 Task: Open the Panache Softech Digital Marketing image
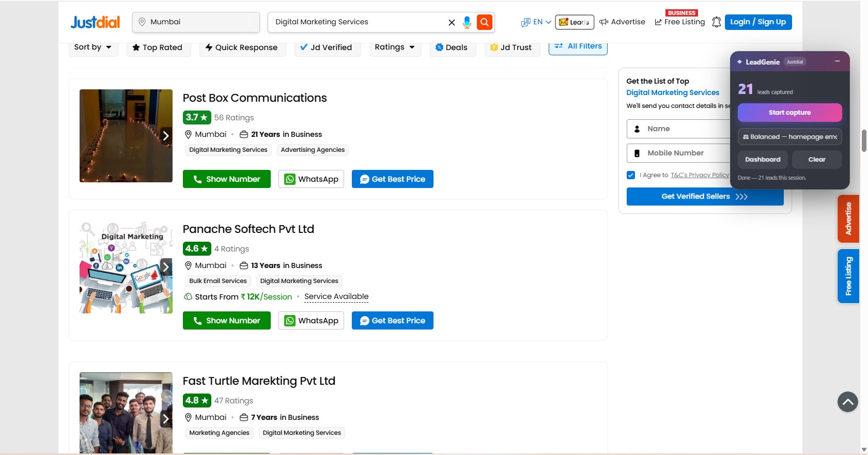click(126, 267)
